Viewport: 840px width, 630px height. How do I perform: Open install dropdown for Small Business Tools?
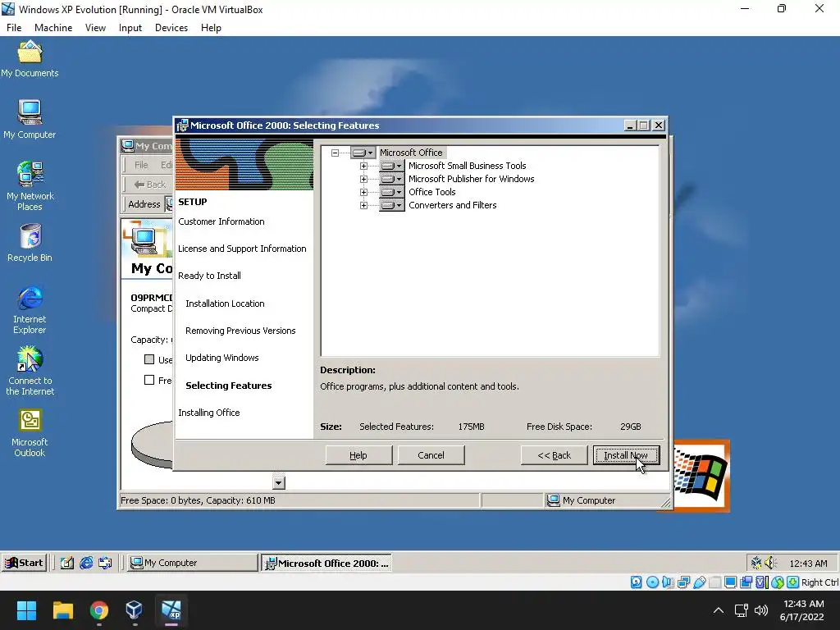coord(391,166)
